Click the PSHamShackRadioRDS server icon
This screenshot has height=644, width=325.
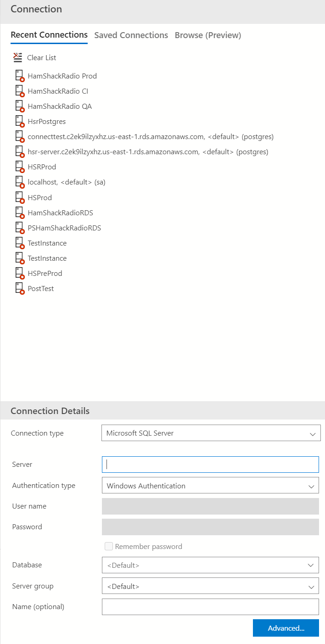[x=19, y=228]
